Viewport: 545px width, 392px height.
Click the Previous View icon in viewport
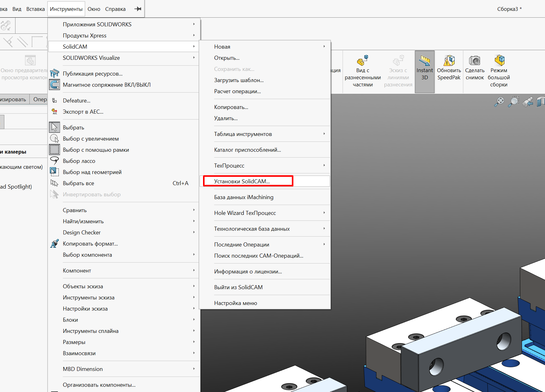click(x=528, y=102)
